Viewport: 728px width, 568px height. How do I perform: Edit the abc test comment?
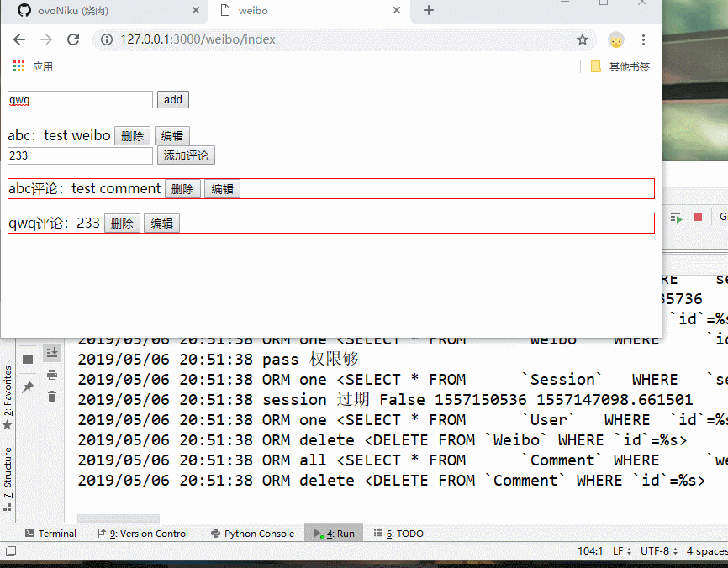point(223,189)
